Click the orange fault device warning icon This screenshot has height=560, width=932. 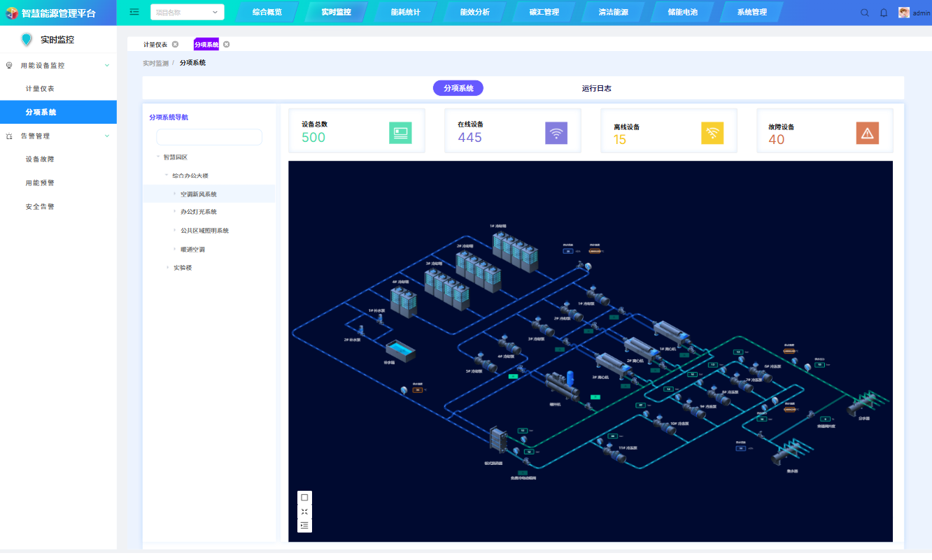(x=867, y=133)
